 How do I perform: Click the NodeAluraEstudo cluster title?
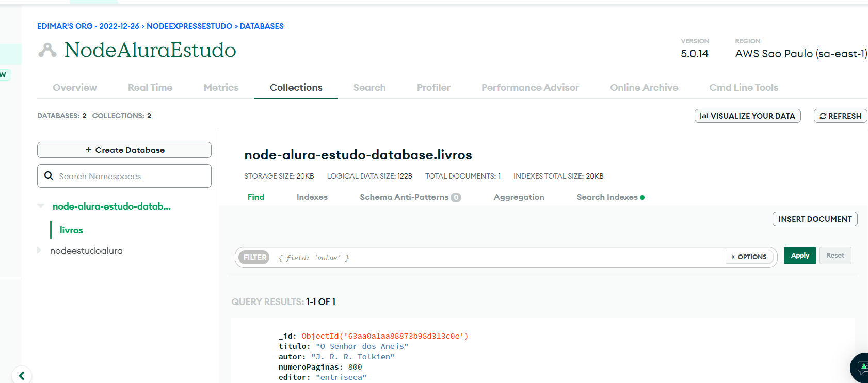pos(150,50)
